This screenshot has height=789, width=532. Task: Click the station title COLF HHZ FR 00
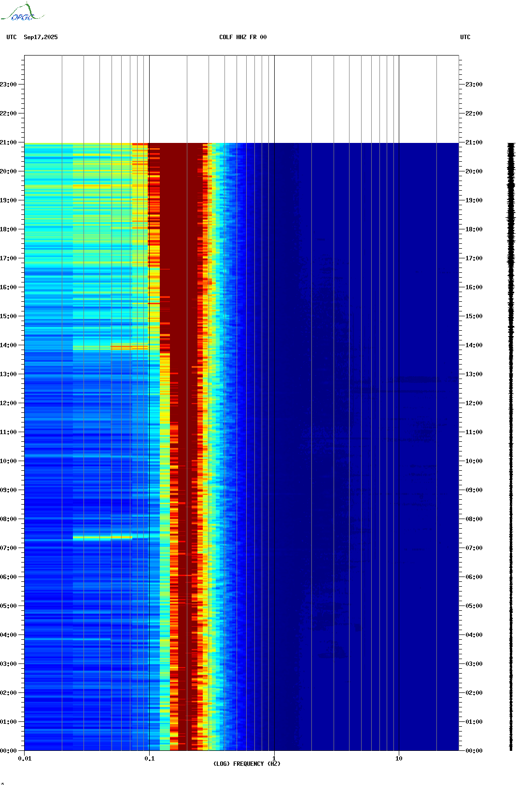(243, 37)
